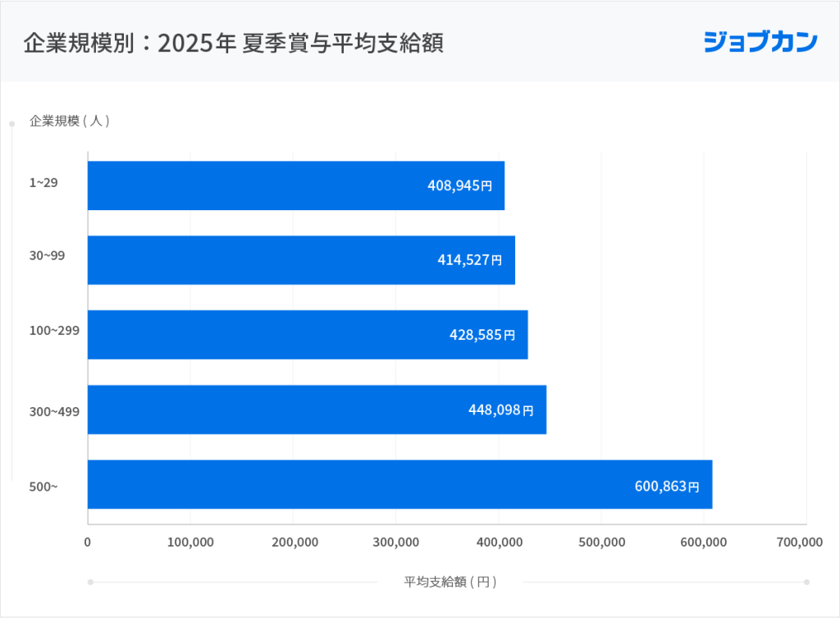Select the 300~499 bar showing 448,098円
Viewport: 840px width, 618px height.
tap(317, 410)
